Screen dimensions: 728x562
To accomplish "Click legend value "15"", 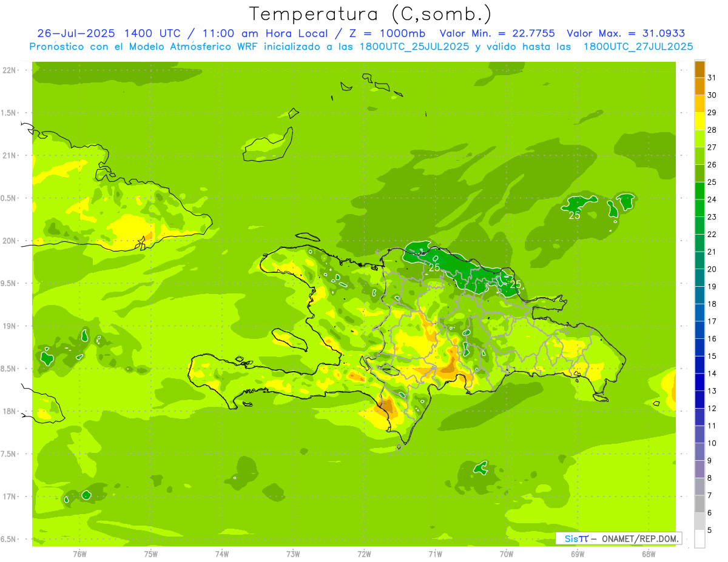I will tap(712, 356).
